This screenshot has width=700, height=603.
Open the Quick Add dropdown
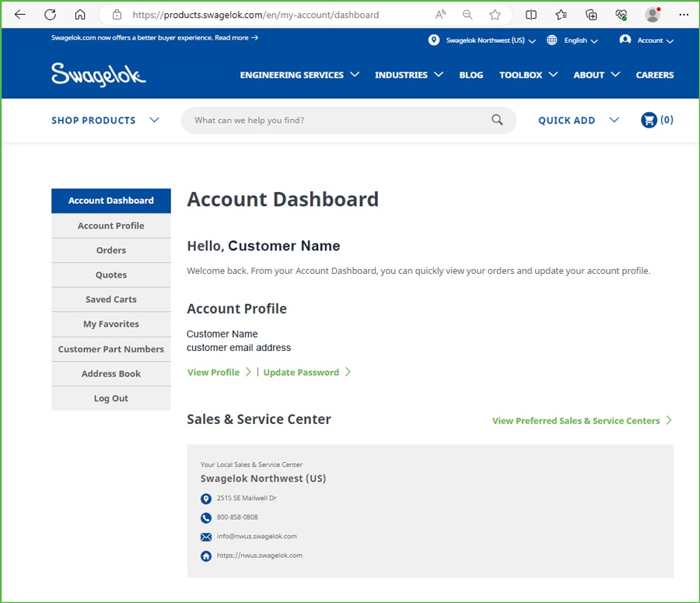[579, 120]
